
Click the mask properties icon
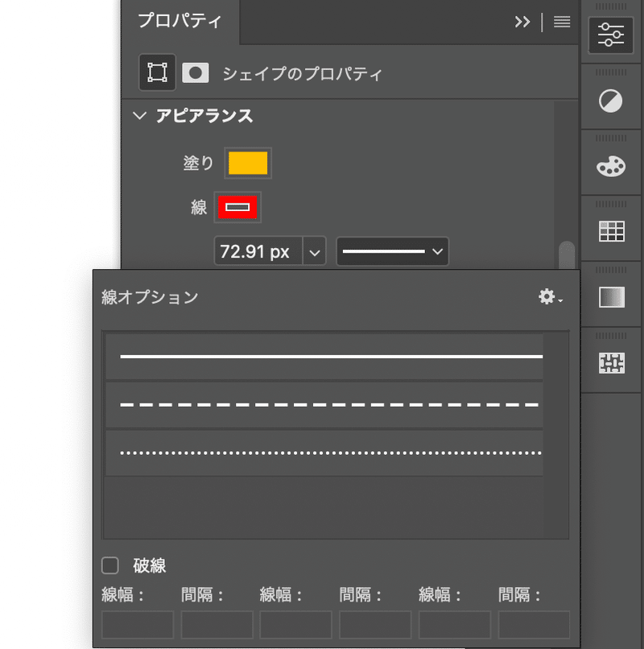pyautogui.click(x=196, y=72)
